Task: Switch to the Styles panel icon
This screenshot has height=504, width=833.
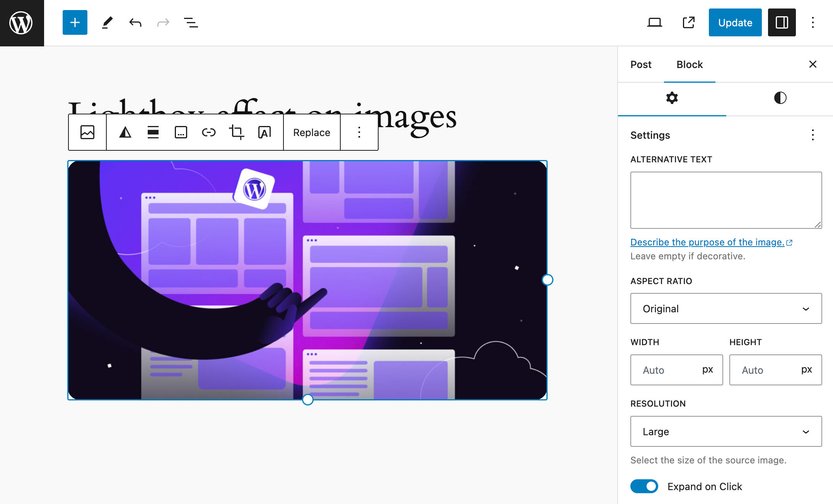Action: (x=781, y=98)
